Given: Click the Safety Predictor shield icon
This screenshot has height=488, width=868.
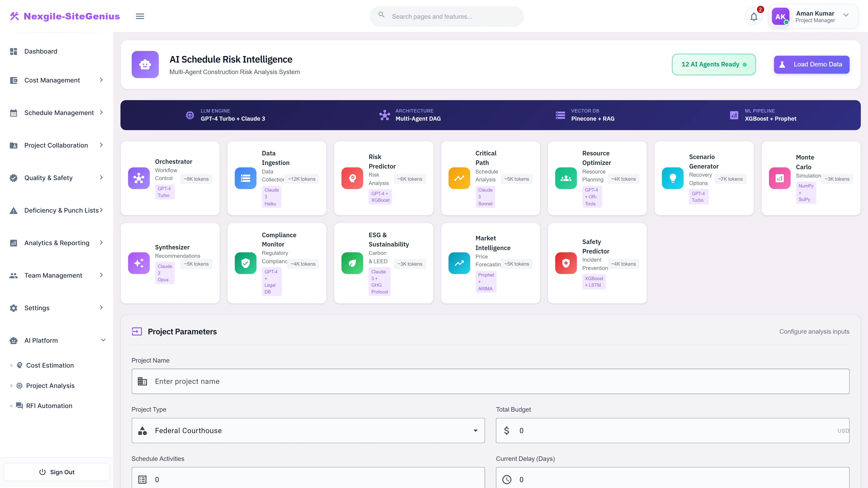Looking at the screenshot, I should (566, 263).
